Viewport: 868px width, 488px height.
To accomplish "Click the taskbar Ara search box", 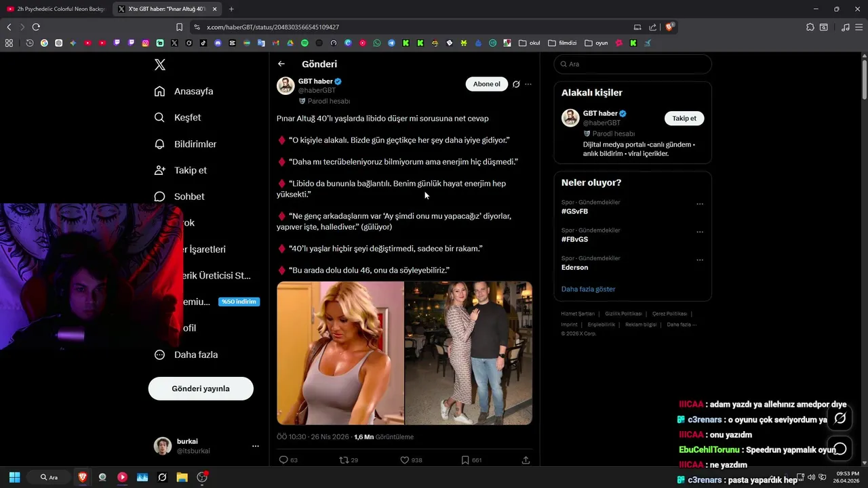I will click(x=49, y=477).
